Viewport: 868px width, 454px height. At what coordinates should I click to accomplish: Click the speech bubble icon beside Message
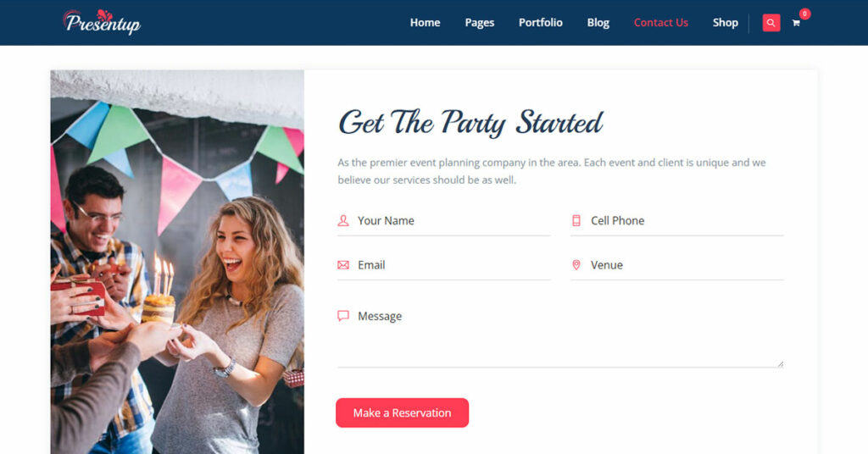point(343,316)
